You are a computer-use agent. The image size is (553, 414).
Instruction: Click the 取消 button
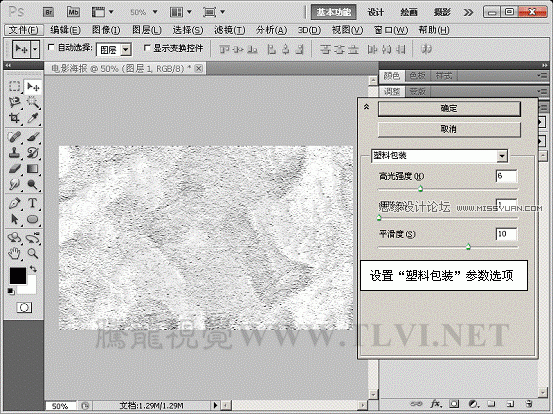449,129
